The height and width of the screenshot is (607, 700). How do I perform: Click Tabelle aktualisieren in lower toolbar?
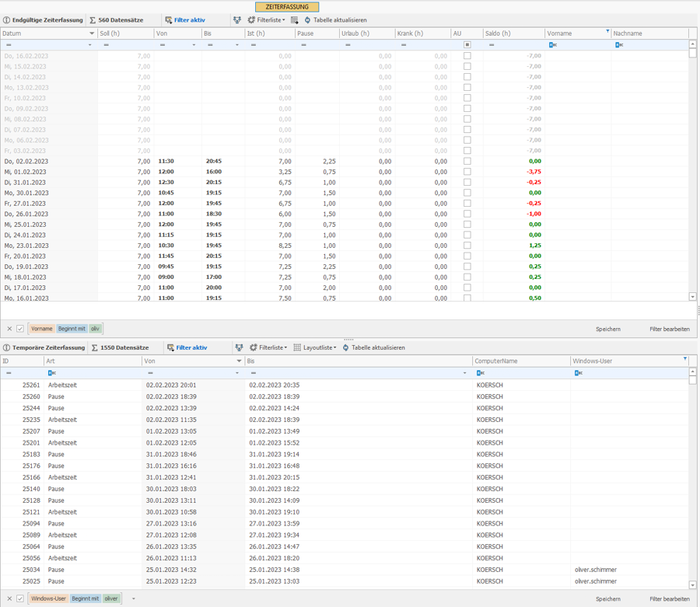(378, 347)
